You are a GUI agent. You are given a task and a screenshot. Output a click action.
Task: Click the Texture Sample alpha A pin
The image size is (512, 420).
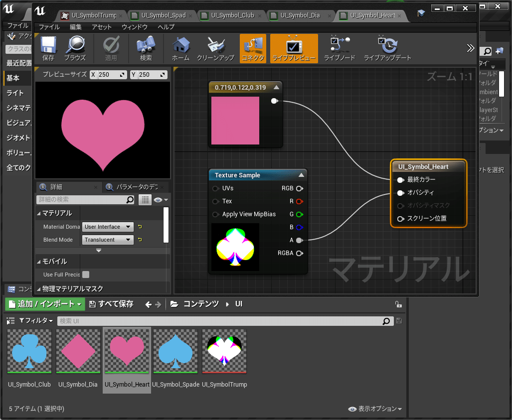[300, 240]
